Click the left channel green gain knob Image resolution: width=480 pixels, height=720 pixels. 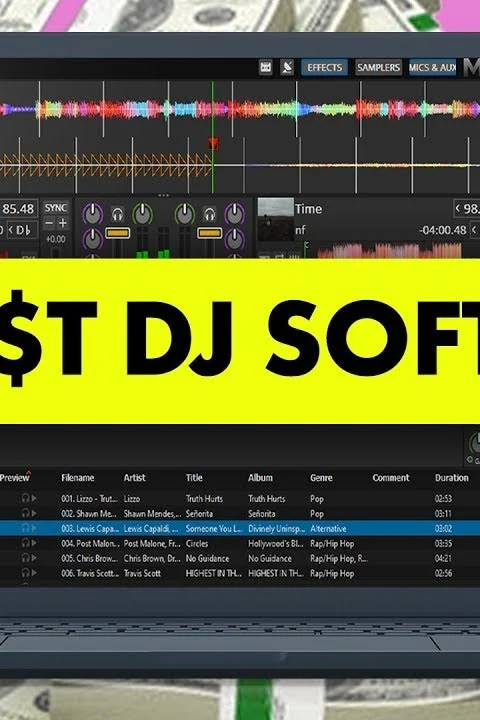tap(142, 214)
